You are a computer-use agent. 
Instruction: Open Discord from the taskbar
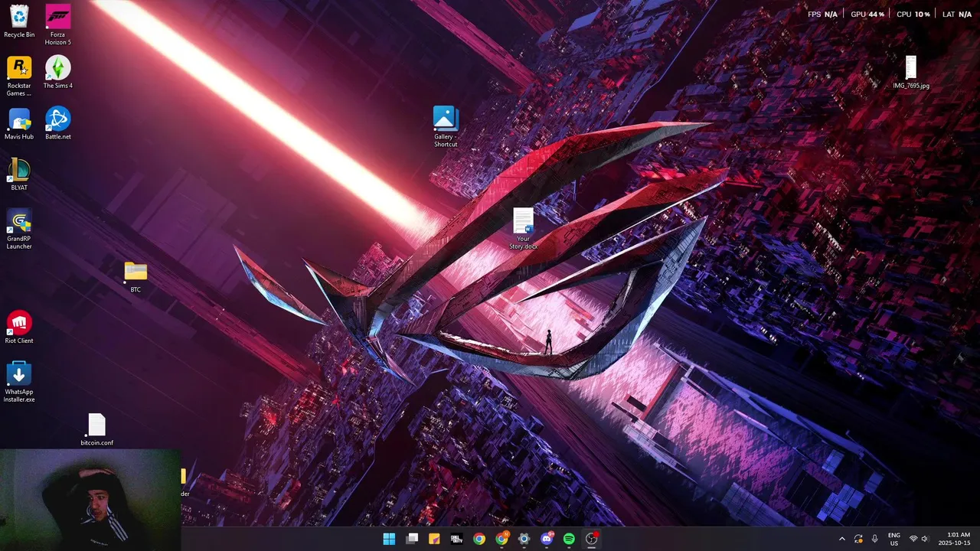[547, 539]
